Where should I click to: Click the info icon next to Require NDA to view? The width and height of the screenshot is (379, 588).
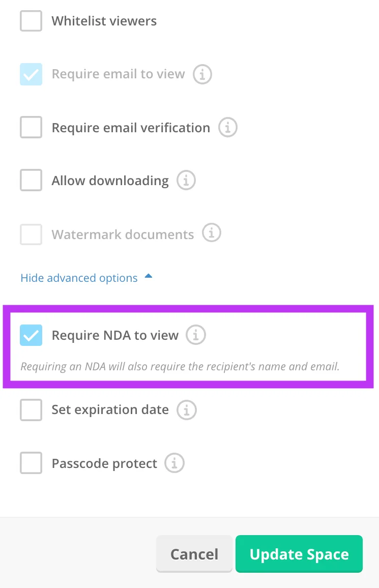point(196,335)
